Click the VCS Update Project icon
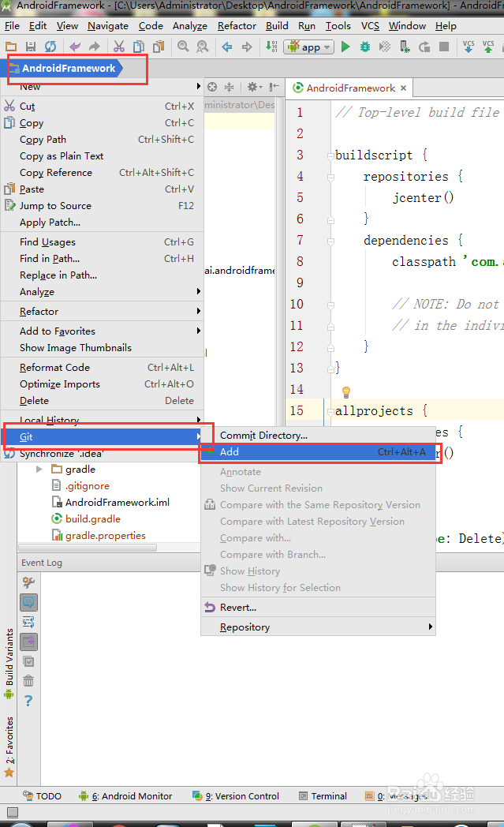The height and width of the screenshot is (827, 504). (469, 47)
